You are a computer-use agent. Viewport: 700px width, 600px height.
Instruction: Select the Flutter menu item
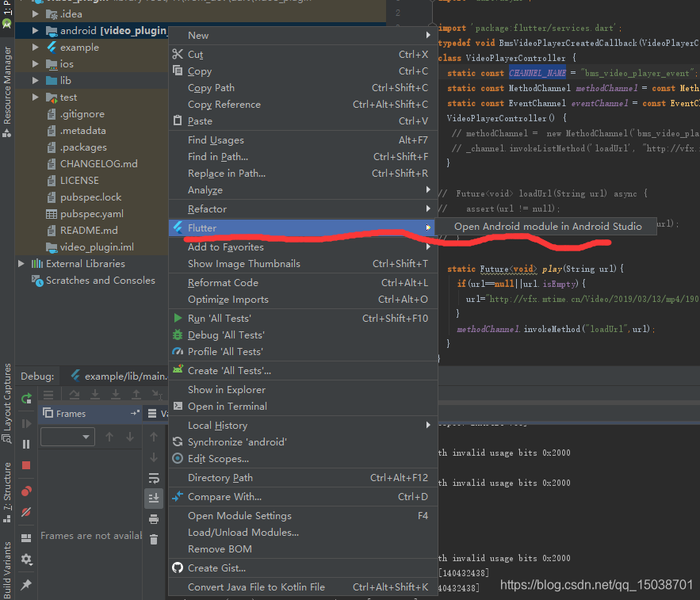[303, 228]
